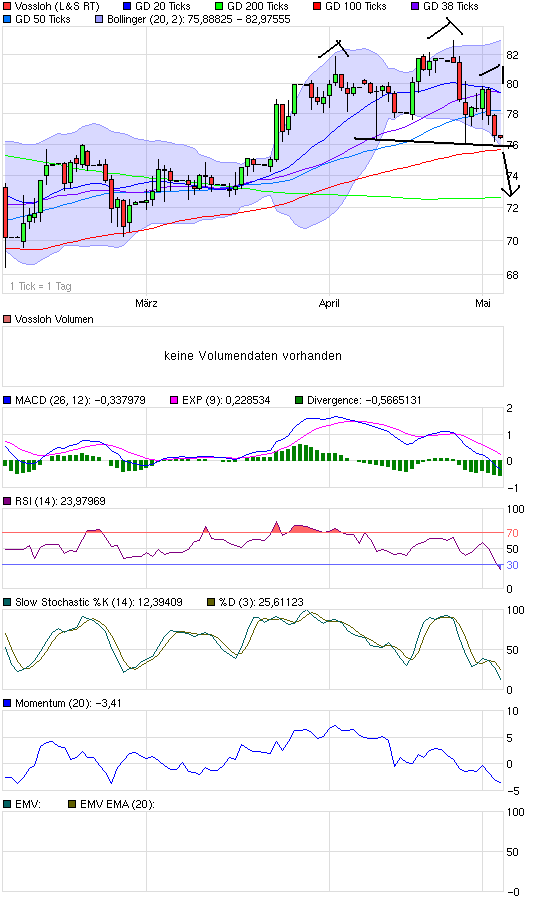Click the 'Mai' axis label
This screenshot has height=913, width=545.
pos(483,303)
